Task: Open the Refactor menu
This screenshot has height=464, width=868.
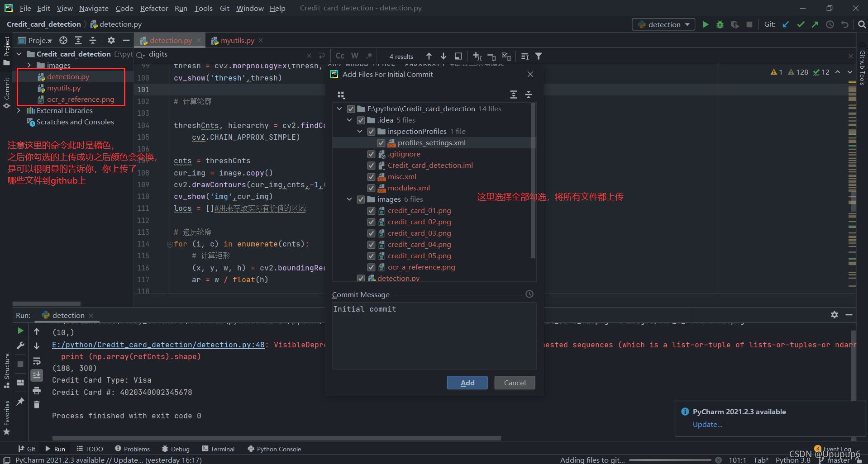Action: [x=154, y=8]
